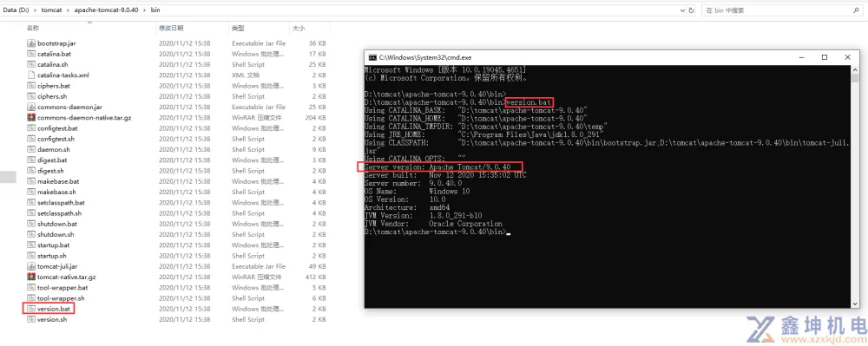868x346 pixels.
Task: Click XML 文档 type of catalina-tasks.xml
Action: tap(246, 75)
